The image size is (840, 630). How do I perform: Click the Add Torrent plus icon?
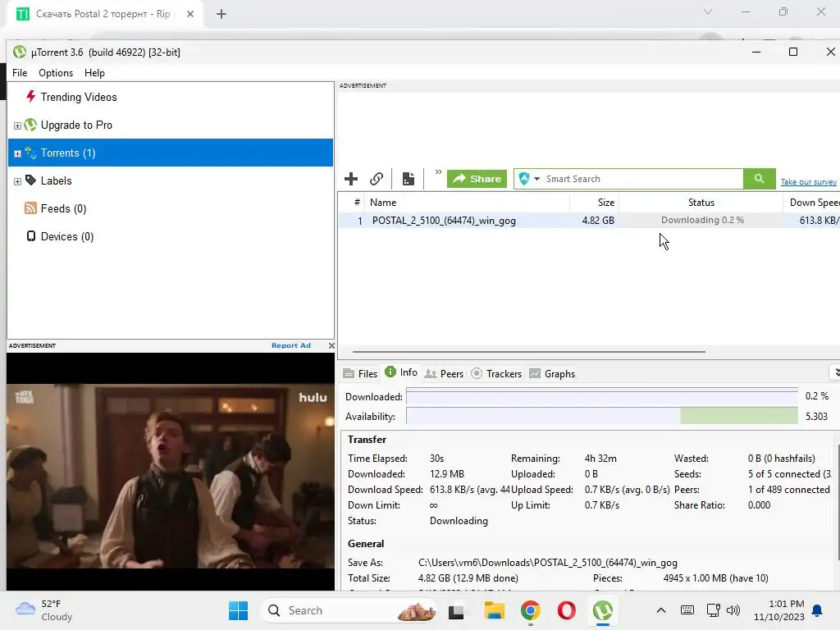(351, 178)
